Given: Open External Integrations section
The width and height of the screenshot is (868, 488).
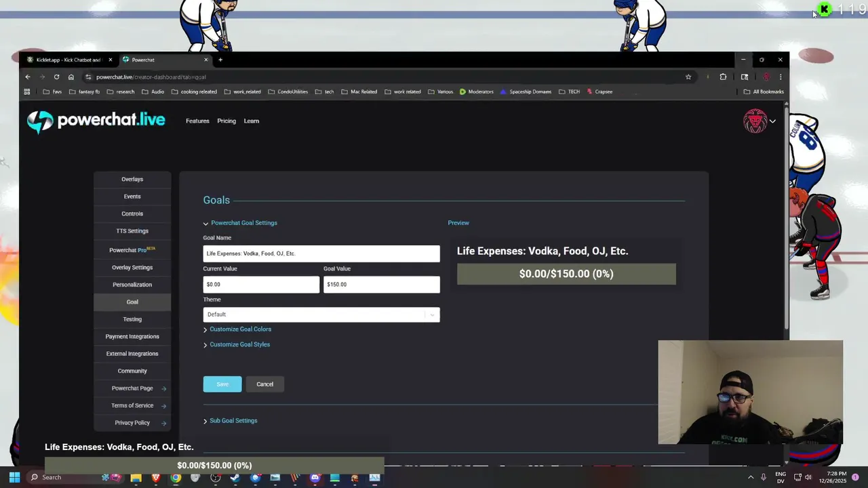Looking at the screenshot, I should [132, 354].
